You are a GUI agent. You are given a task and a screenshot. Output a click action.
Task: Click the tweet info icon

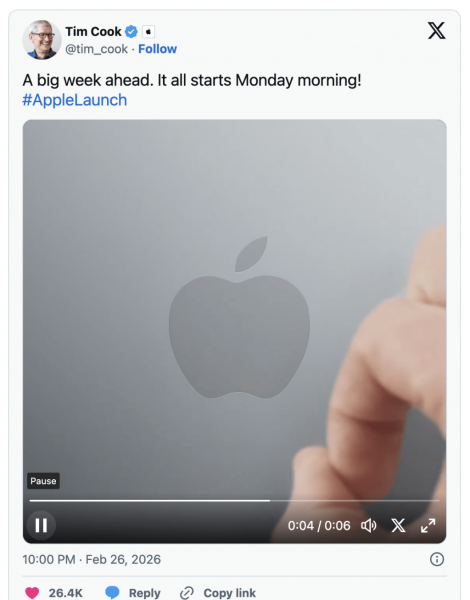(x=437, y=559)
